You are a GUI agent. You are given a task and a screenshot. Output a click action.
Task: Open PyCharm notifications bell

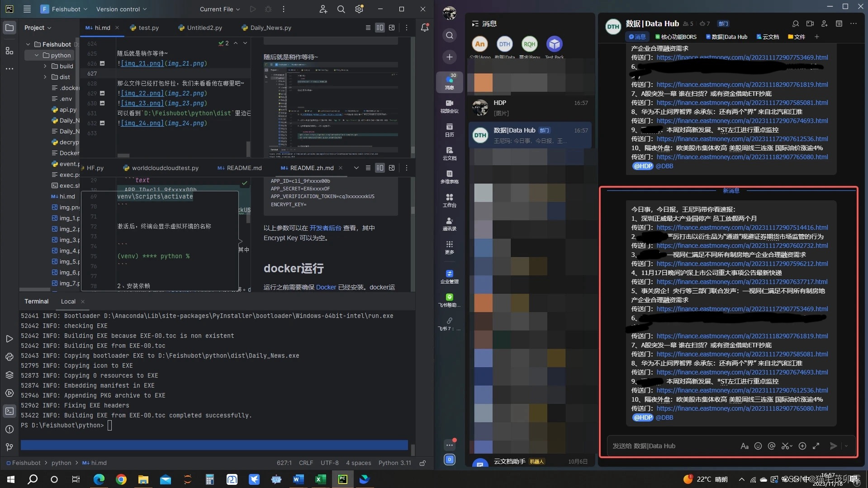425,28
